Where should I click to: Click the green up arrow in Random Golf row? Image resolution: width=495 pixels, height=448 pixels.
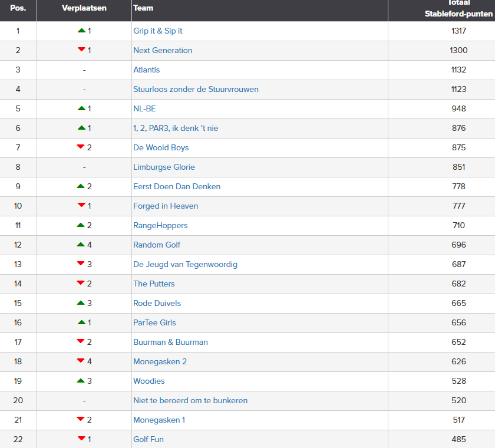coord(81,245)
